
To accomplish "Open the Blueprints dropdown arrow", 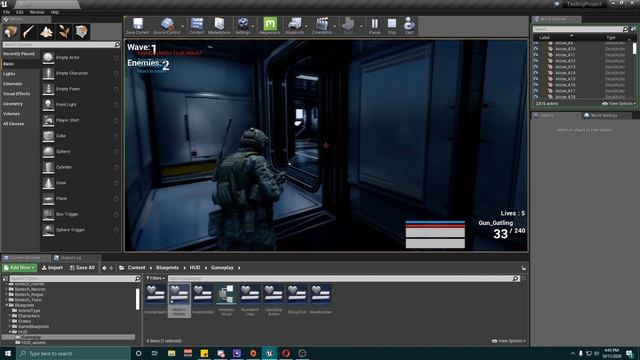I will pos(306,26).
